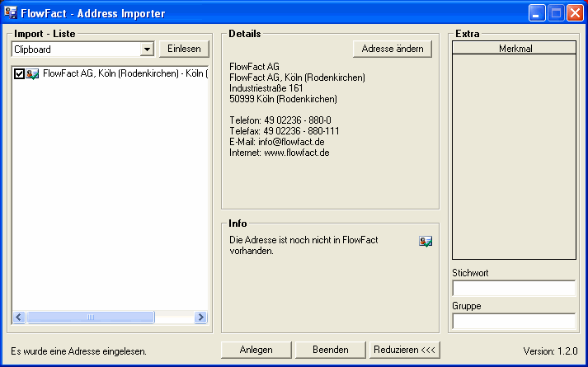Close the Address Importer window
The height and width of the screenshot is (367, 588).
575,13
